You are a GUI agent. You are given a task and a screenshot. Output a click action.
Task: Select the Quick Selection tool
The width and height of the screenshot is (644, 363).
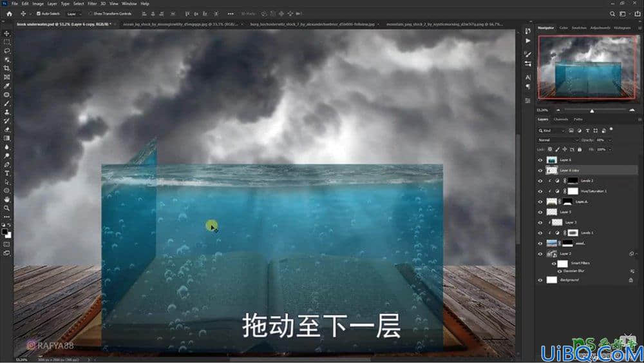[6, 59]
